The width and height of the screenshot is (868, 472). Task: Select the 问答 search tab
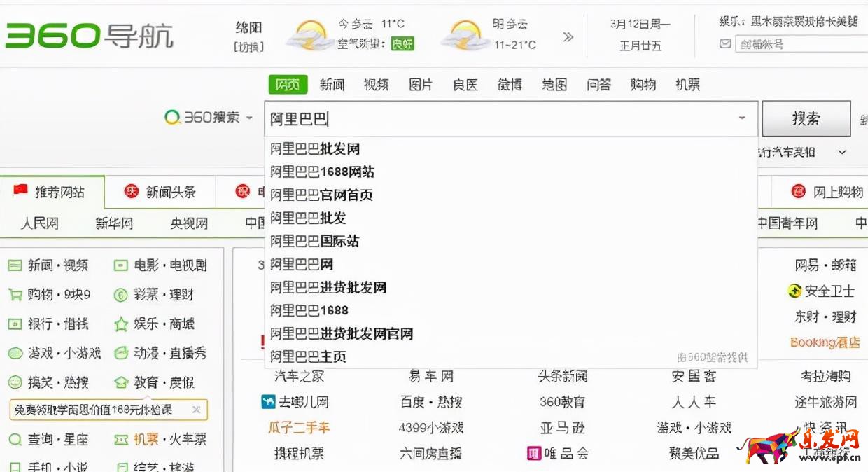598,85
